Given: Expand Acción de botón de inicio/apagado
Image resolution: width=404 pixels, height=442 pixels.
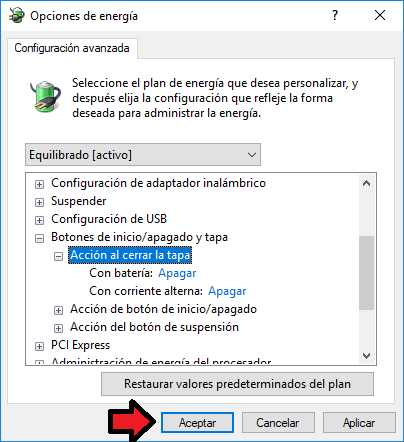Looking at the screenshot, I should [58, 310].
